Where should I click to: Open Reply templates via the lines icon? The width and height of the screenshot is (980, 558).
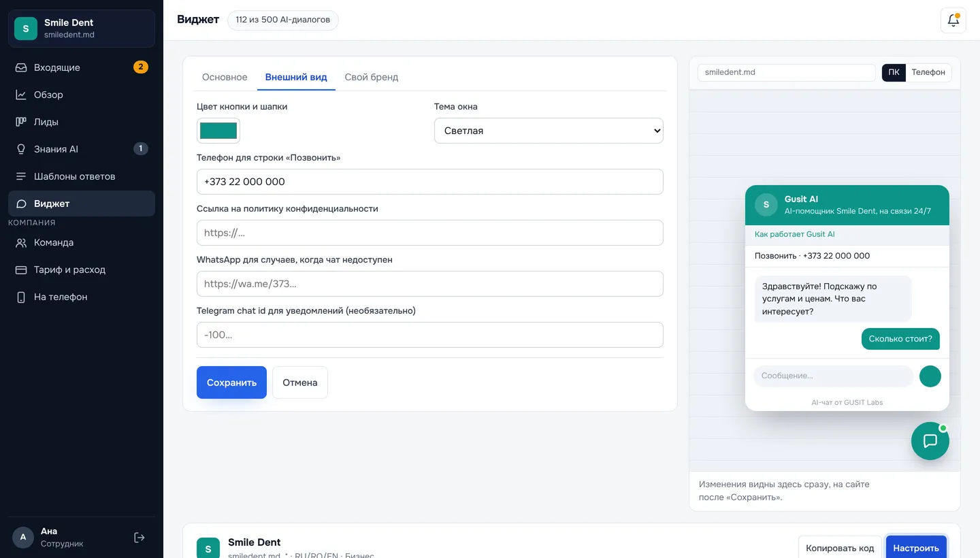pos(21,176)
